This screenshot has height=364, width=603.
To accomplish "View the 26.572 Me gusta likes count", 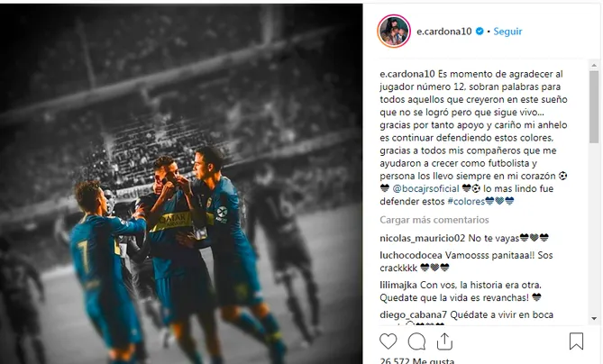I will 416,360.
